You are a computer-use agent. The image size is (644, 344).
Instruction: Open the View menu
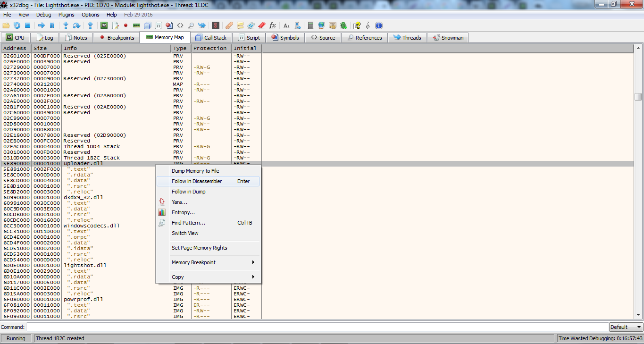click(24, 15)
